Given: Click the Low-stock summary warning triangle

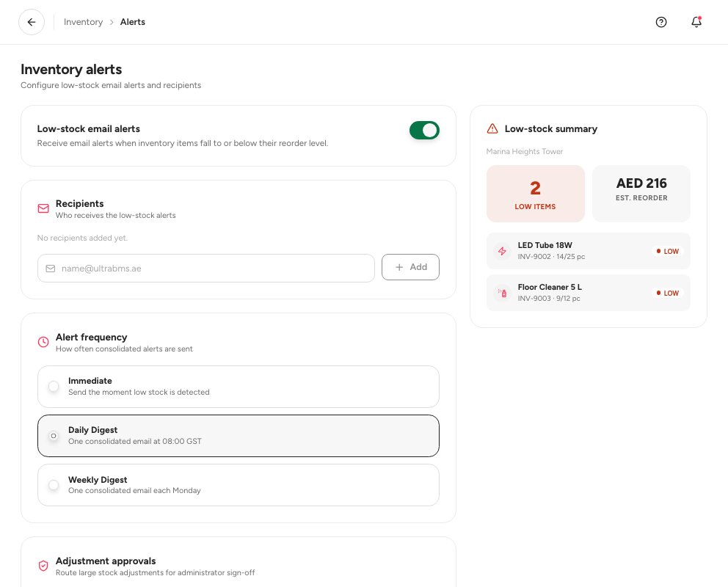Looking at the screenshot, I should click(x=492, y=128).
